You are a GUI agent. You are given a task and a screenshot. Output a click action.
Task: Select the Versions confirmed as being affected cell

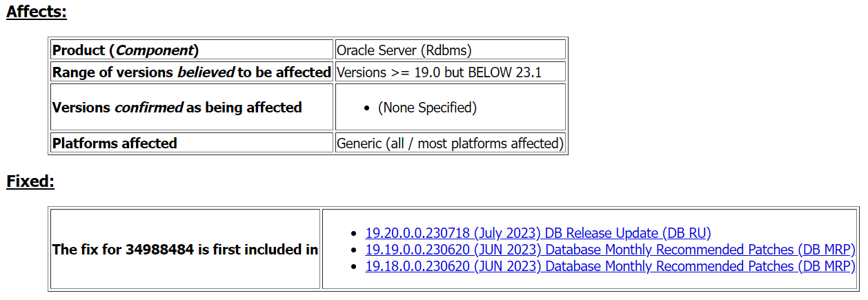click(x=192, y=107)
